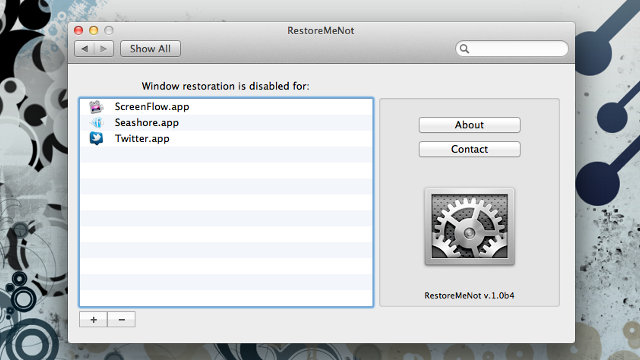Click the Seashore app icon in list
This screenshot has width=640, height=360.
click(x=97, y=122)
